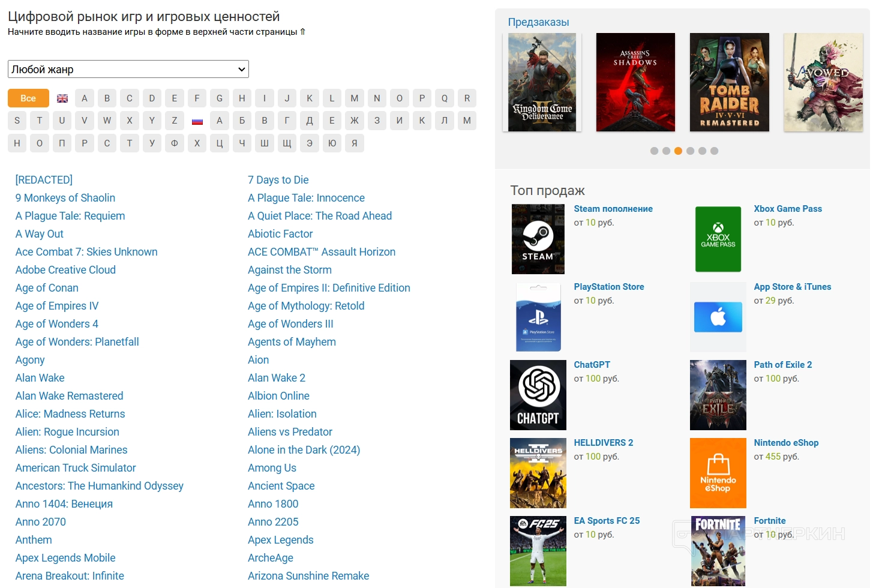
Task: Filter games by Cyrillic letter Ж
Action: 355,121
